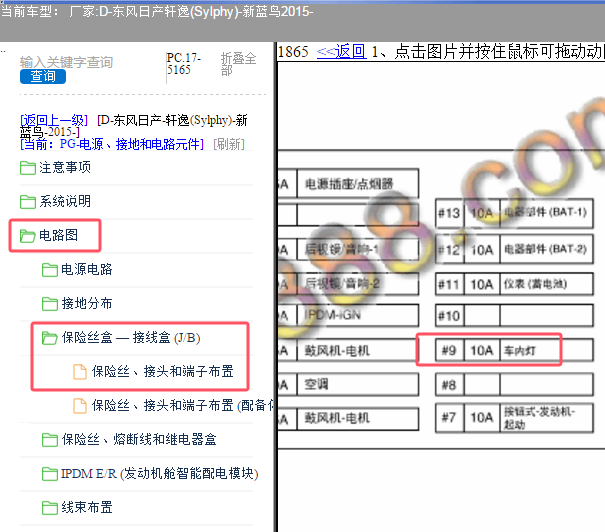This screenshot has height=532, width=605.
Task: Click the 当前：PG-电源、接地和电路元件 link
Action: coord(112,144)
